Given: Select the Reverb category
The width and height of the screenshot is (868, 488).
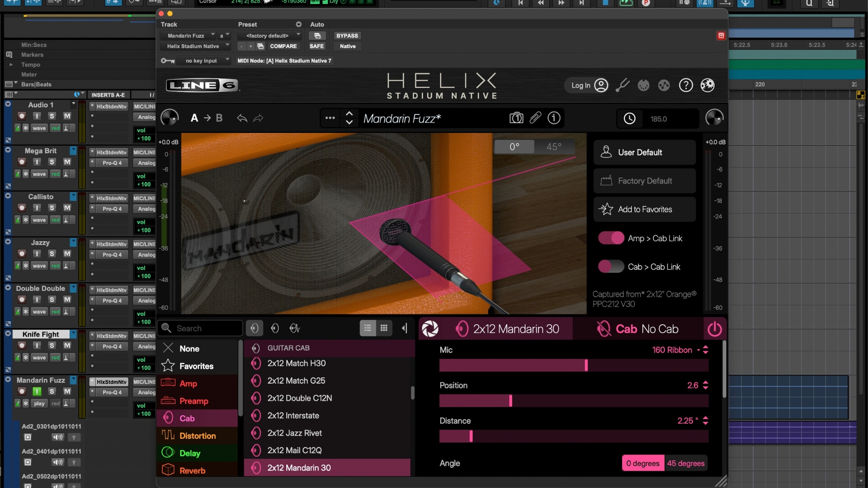Looking at the screenshot, I should 197,470.
